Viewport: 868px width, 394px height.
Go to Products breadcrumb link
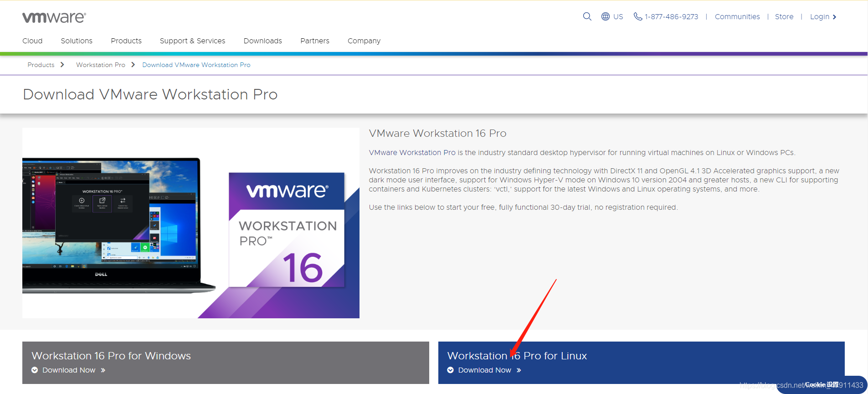click(x=41, y=65)
